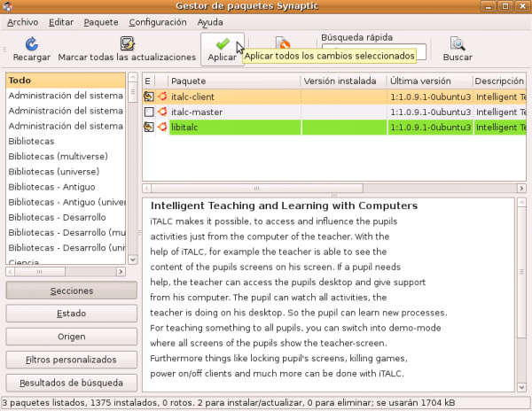Click Marcar todas las actualizaciones icon
The image size is (532, 411).
(x=127, y=43)
